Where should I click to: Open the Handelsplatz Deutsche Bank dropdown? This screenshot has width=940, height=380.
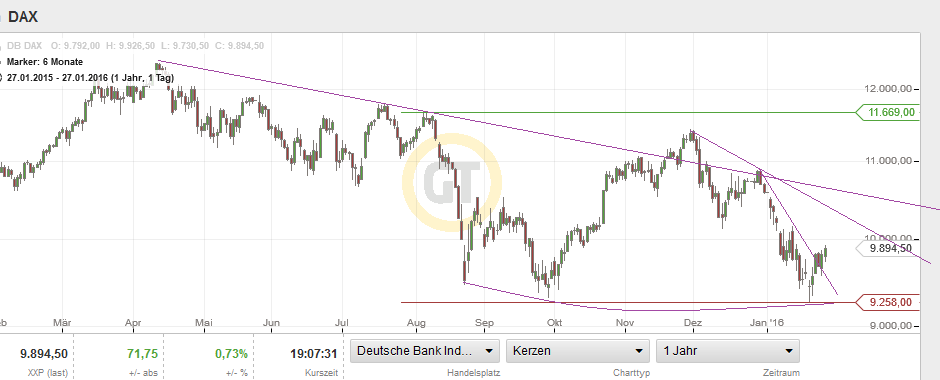(425, 351)
